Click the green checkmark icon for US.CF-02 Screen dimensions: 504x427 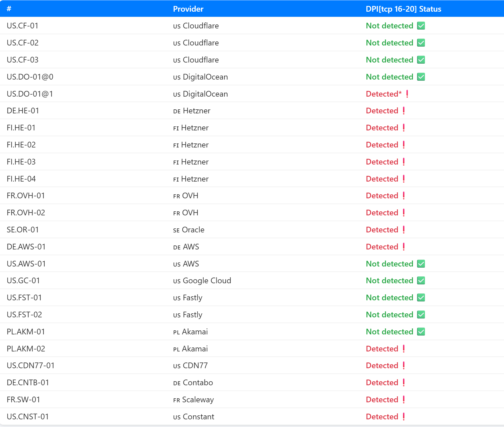[x=421, y=43]
